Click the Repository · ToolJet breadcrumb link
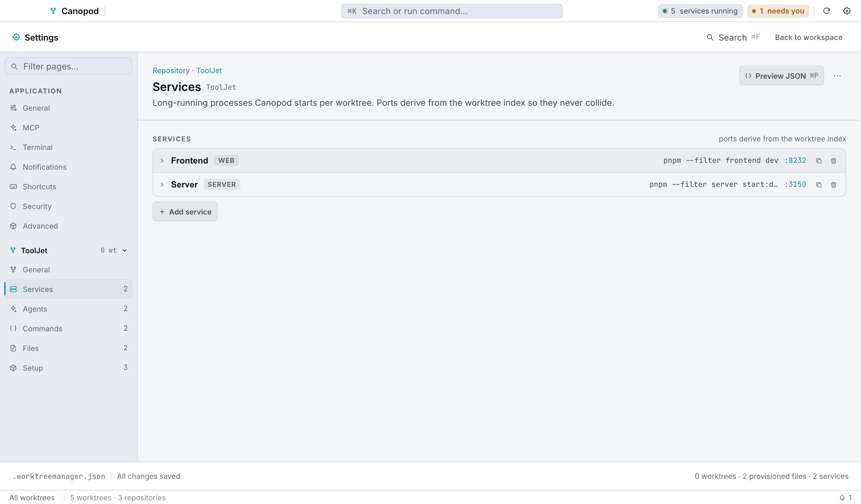Screen dimensions: 861x504 click(187, 70)
